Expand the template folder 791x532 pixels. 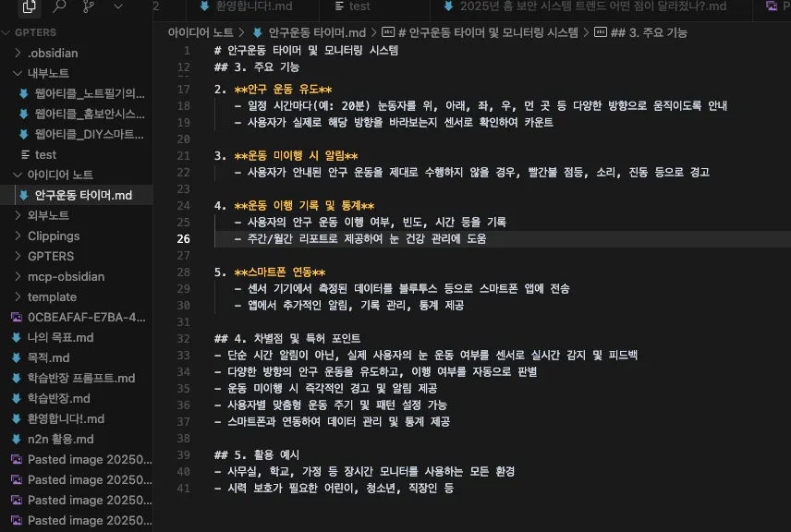tap(52, 297)
